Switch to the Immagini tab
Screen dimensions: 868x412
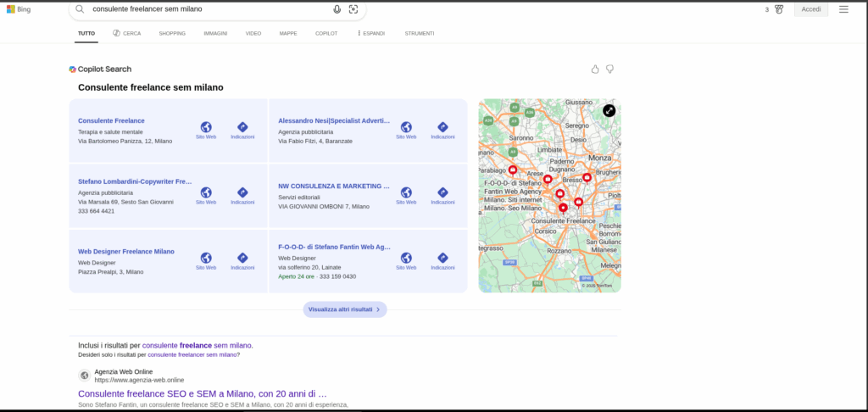point(215,33)
